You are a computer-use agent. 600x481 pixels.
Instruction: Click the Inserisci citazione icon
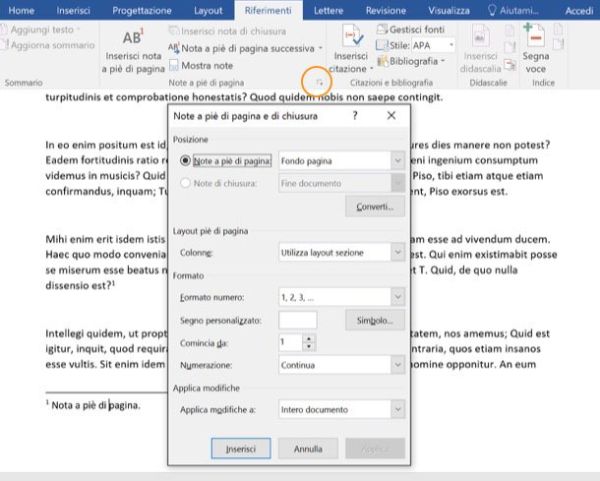tap(352, 36)
